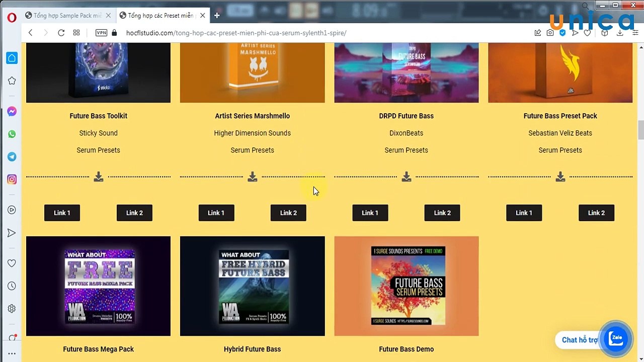Screen dimensions: 644x362
Task: Open the Player icon in the sidebar
Action: click(12, 210)
